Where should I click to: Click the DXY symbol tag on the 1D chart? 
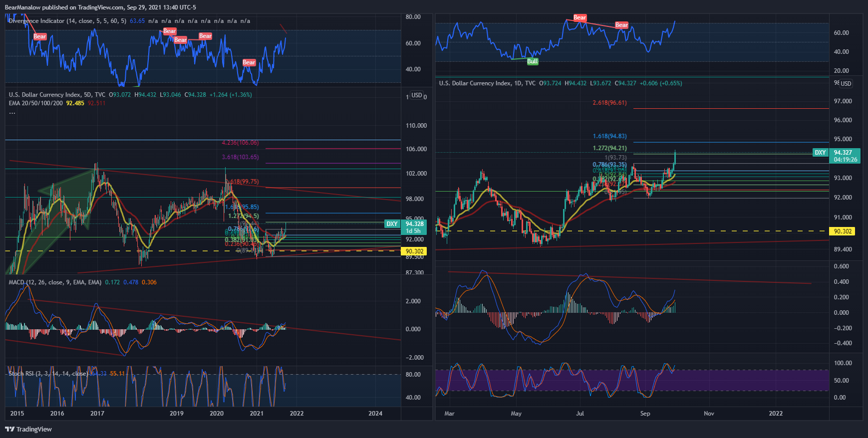point(820,153)
